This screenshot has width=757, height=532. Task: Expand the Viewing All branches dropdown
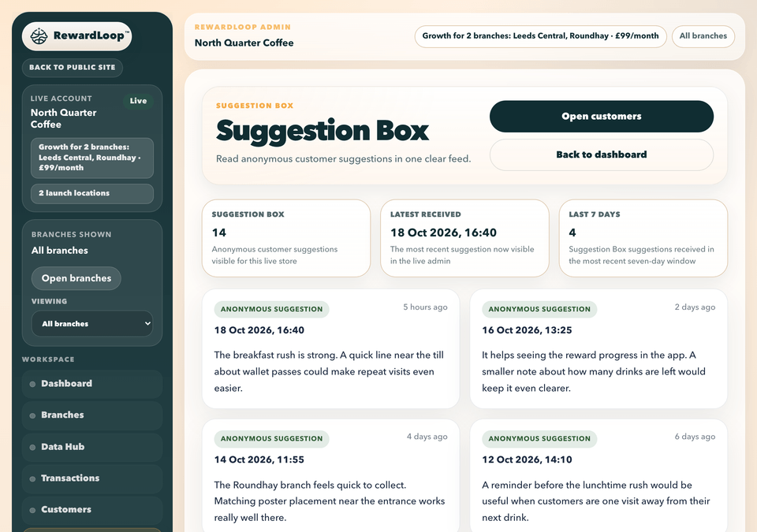[x=92, y=323]
